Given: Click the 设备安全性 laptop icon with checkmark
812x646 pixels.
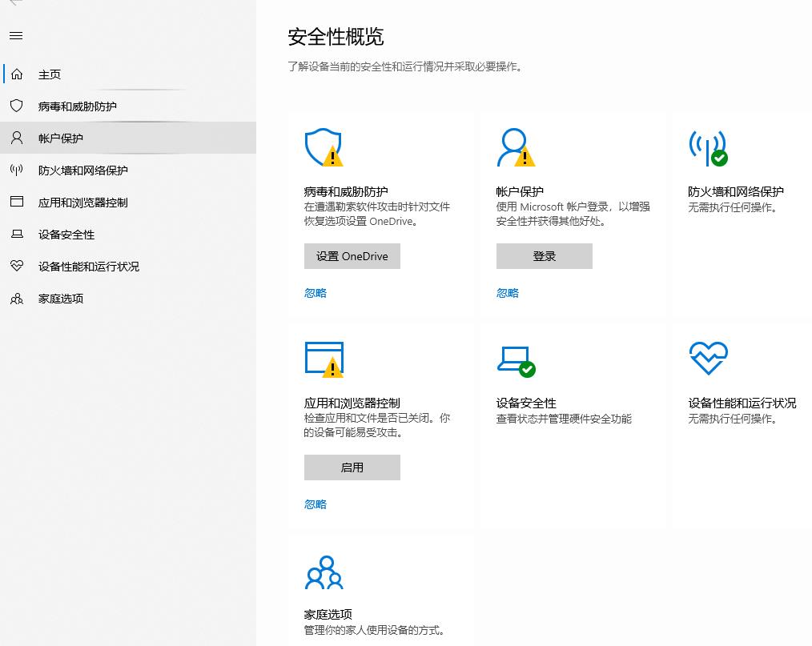Looking at the screenshot, I should [x=516, y=359].
